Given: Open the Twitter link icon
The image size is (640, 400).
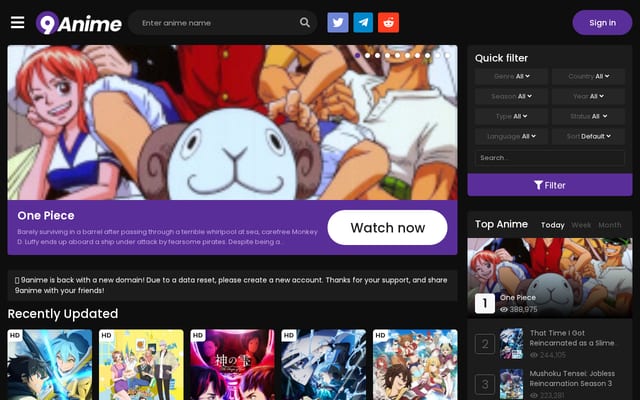Looking at the screenshot, I should click(338, 22).
